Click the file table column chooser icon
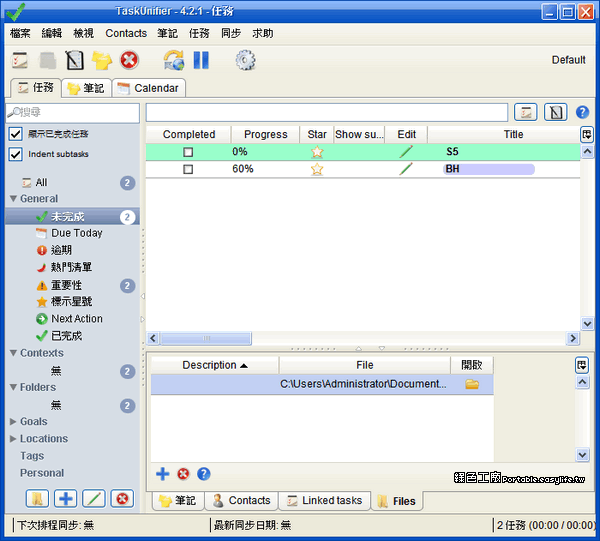The width and height of the screenshot is (600, 541). coord(582,365)
